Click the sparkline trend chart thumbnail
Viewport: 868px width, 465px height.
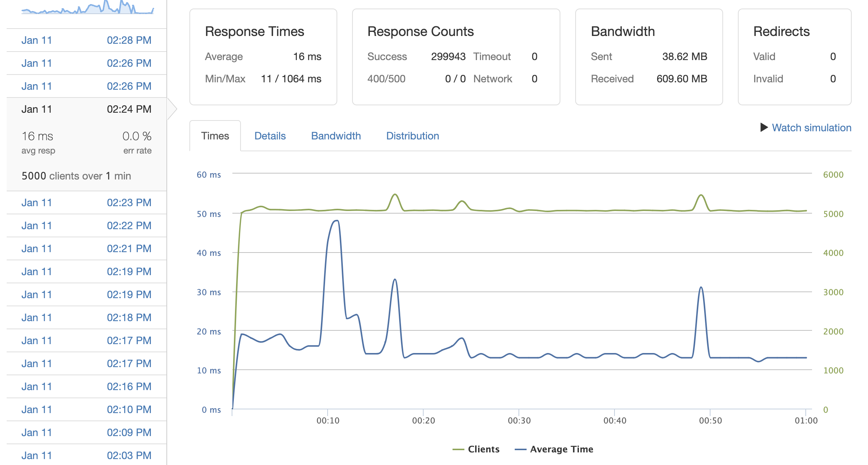click(x=87, y=7)
